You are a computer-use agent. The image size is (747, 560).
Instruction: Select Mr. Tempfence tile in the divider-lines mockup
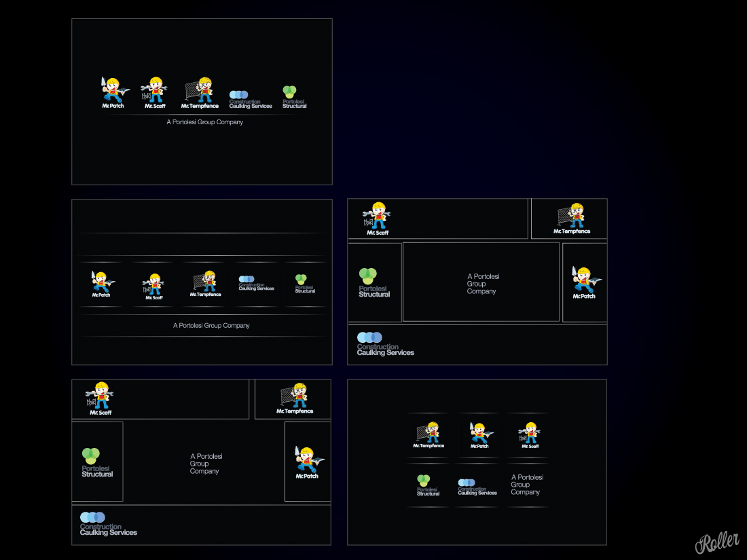[x=205, y=284]
